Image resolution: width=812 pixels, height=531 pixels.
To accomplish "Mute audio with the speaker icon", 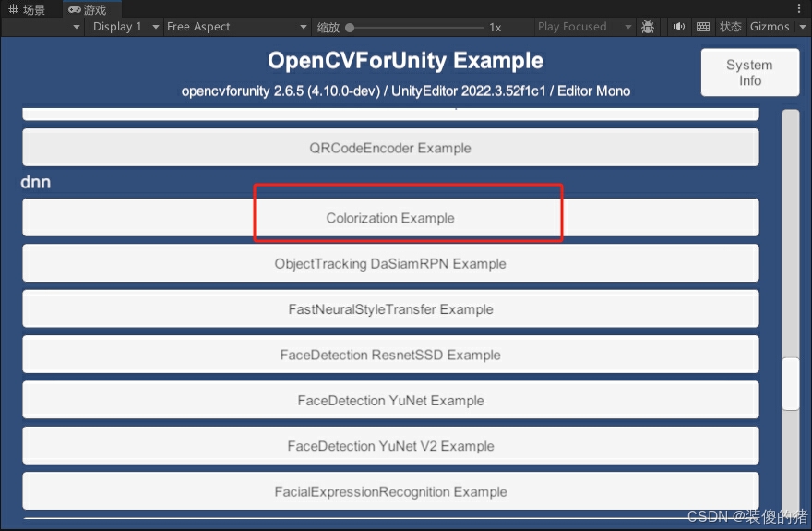I will coord(679,27).
